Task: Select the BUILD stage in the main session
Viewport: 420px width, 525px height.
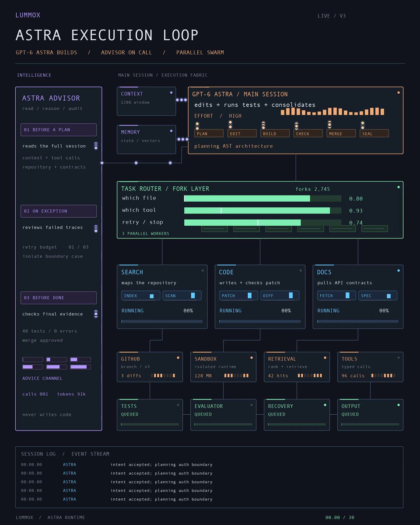Action: click(275, 133)
